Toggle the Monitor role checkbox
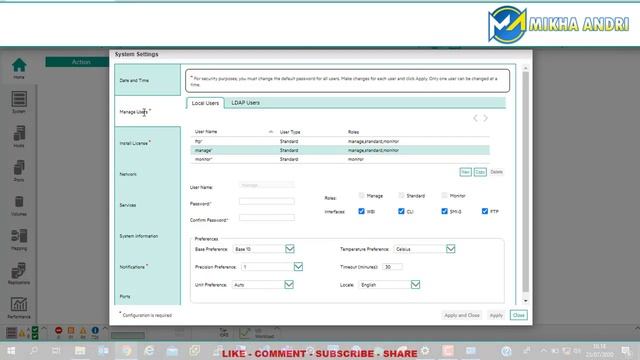The height and width of the screenshot is (360, 640). click(x=444, y=196)
